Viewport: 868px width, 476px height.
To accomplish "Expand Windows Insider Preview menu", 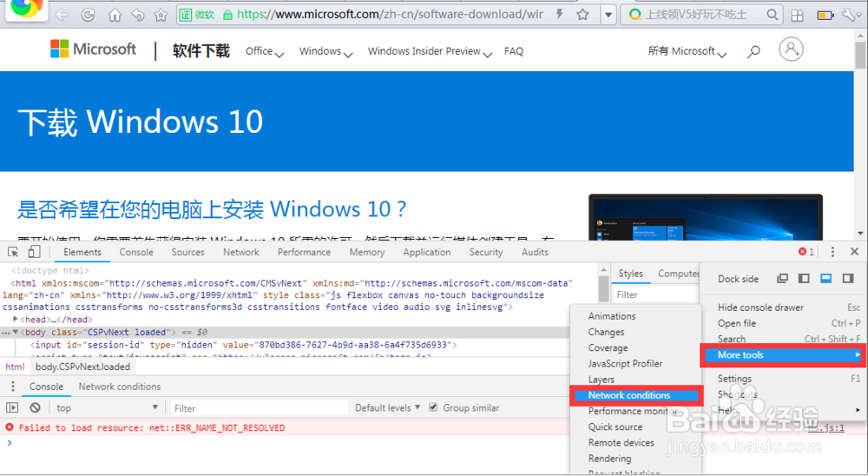I will coord(430,51).
